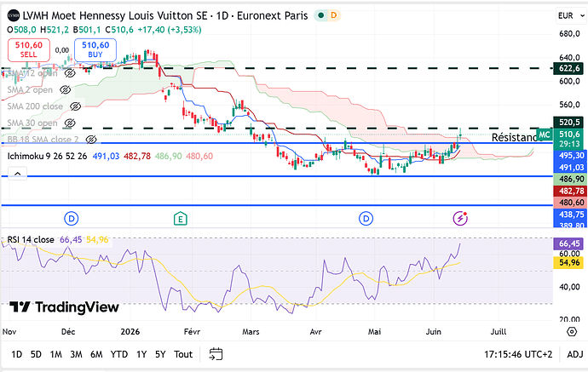The image size is (588, 372).
Task: Click the 495,30 blue price label
Action: [571, 156]
